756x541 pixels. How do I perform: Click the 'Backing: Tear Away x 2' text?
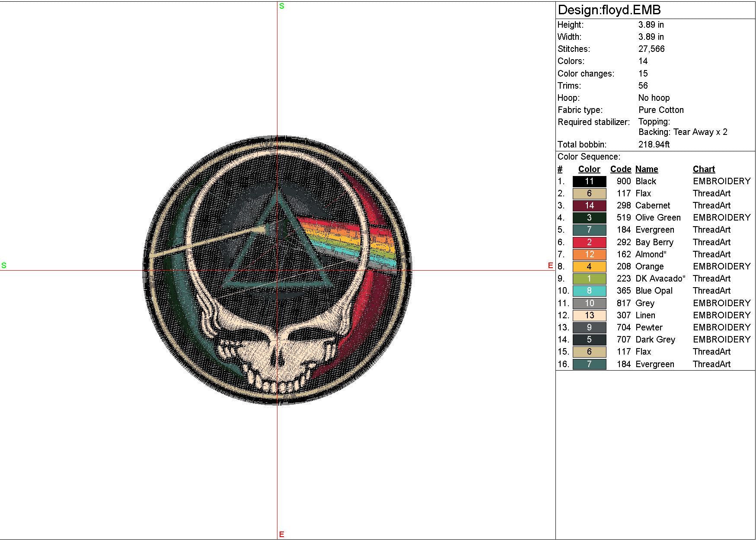[x=683, y=132]
